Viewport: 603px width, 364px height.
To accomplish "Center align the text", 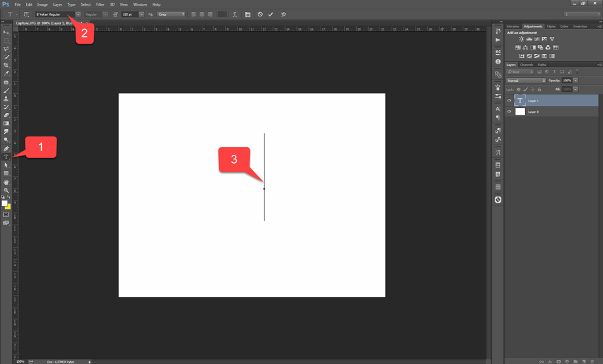I will click(x=202, y=14).
